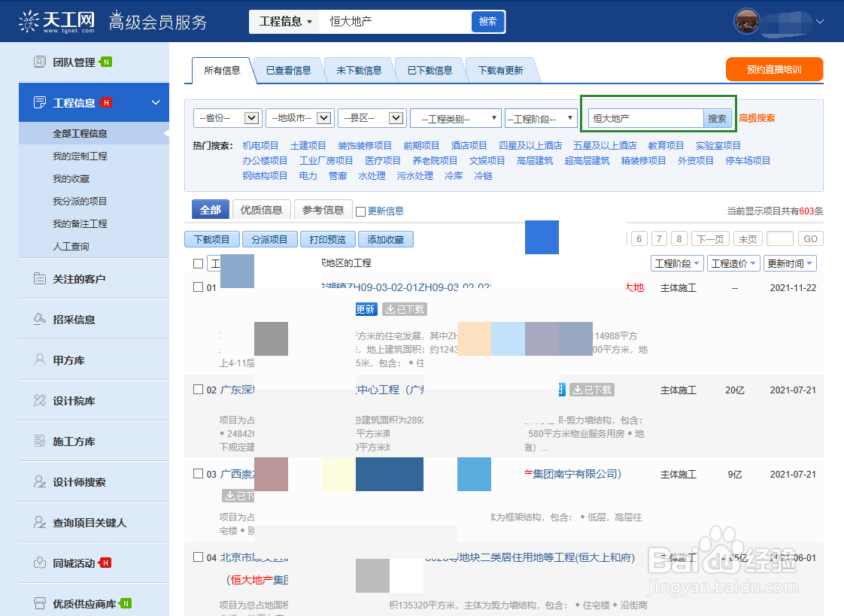
Task: Open 我的定制工程 in sidebar
Action: [x=80, y=156]
